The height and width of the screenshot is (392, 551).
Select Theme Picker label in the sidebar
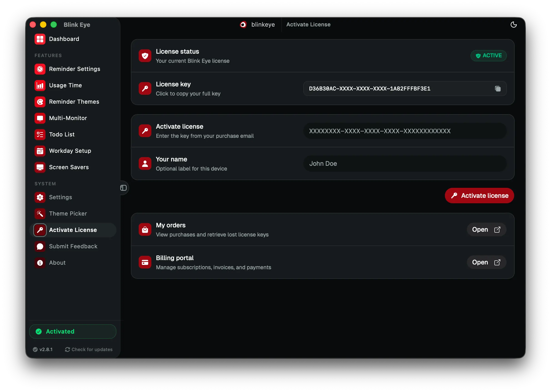tap(68, 214)
